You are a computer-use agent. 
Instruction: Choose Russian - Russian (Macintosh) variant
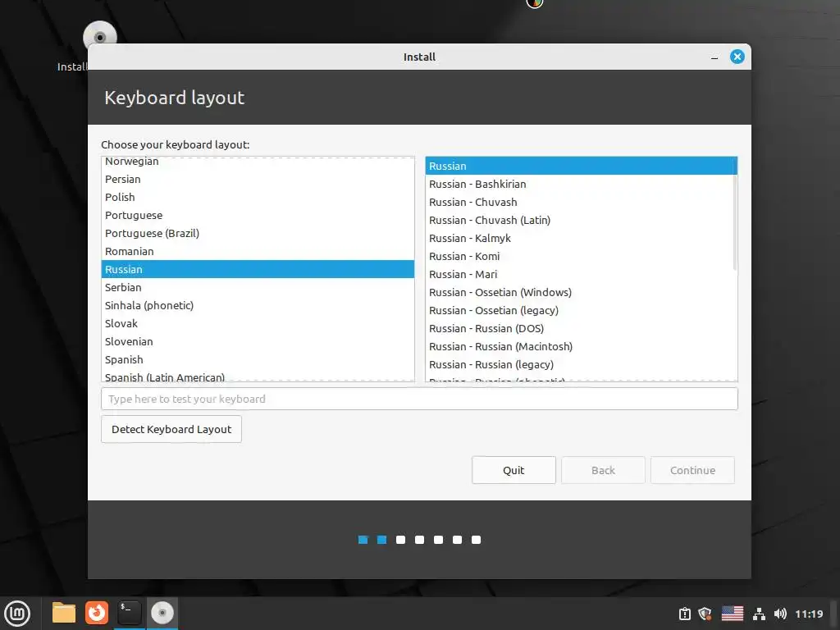pos(582,347)
